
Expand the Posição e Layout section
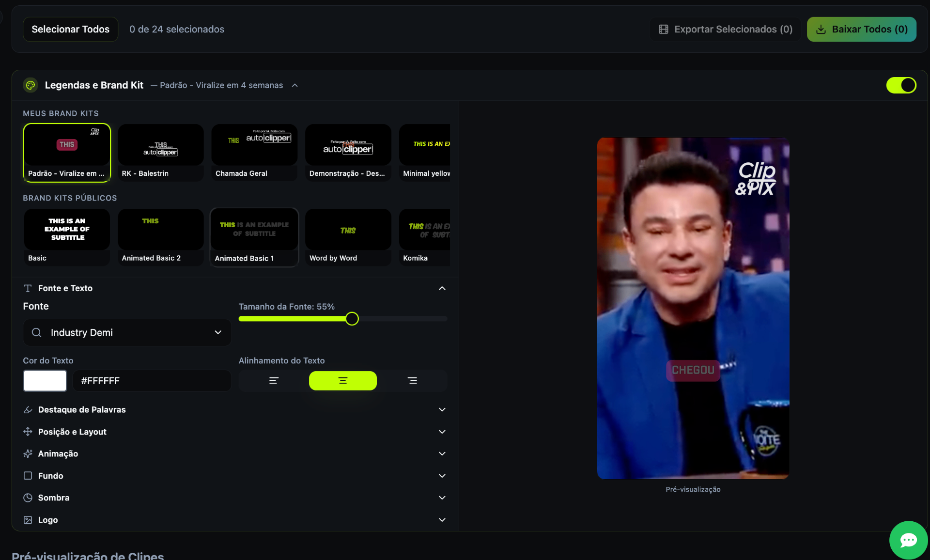click(442, 432)
